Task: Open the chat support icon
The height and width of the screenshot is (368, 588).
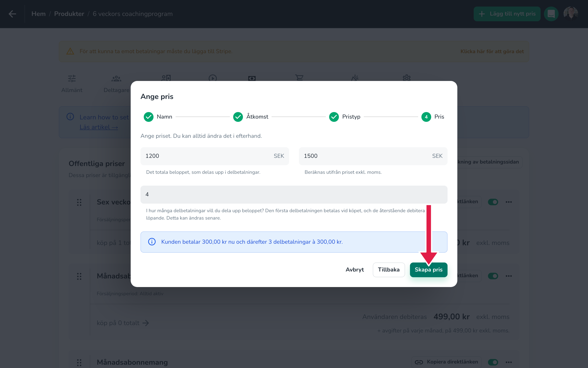Action: click(x=551, y=14)
